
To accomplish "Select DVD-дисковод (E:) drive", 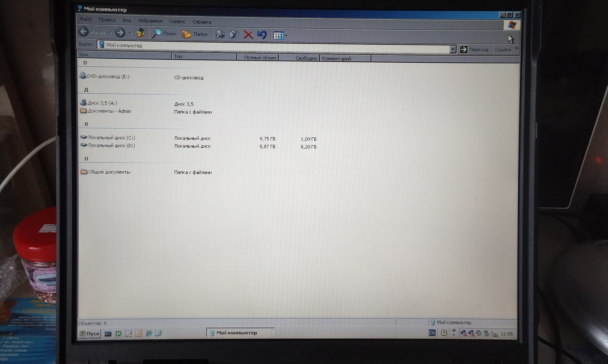I will point(108,76).
